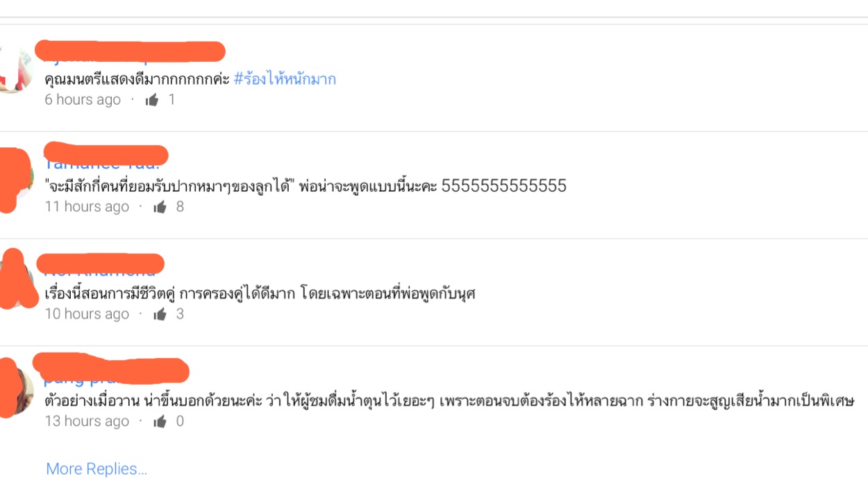The height and width of the screenshot is (488, 868).
Task: Click the like count 3 on the third comment
Action: (x=180, y=314)
